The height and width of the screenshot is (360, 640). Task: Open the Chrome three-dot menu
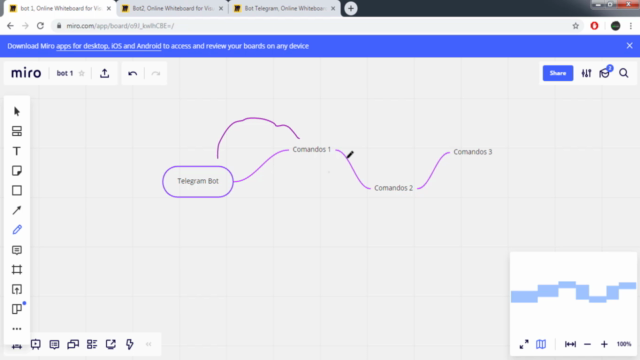coord(631,26)
